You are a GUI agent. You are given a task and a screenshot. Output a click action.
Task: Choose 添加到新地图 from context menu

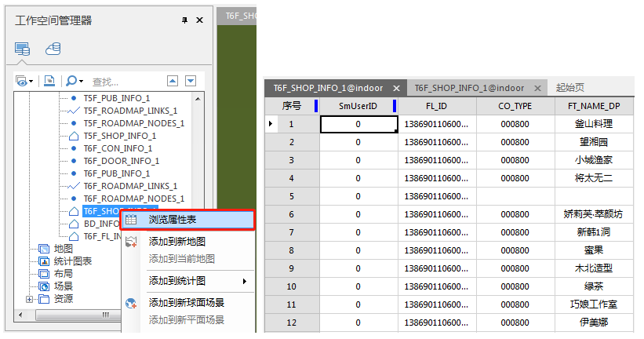coord(176,241)
